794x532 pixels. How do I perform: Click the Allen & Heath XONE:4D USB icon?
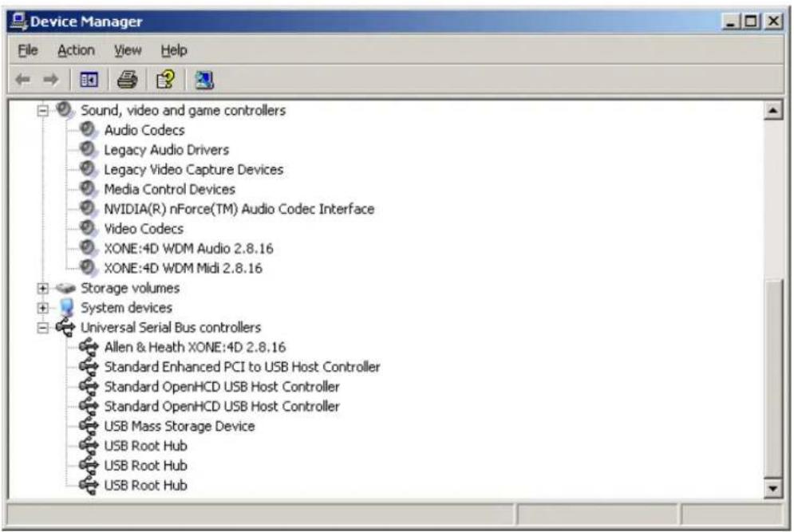pos(89,347)
